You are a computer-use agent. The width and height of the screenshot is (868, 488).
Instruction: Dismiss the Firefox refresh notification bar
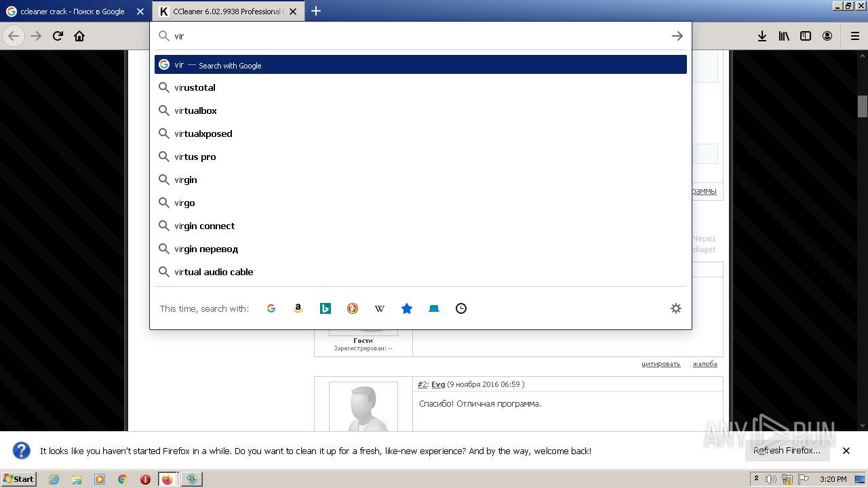(x=846, y=451)
